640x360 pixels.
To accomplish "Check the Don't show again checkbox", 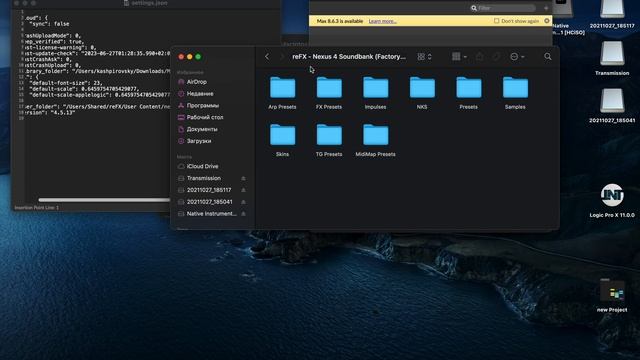I will click(496, 21).
